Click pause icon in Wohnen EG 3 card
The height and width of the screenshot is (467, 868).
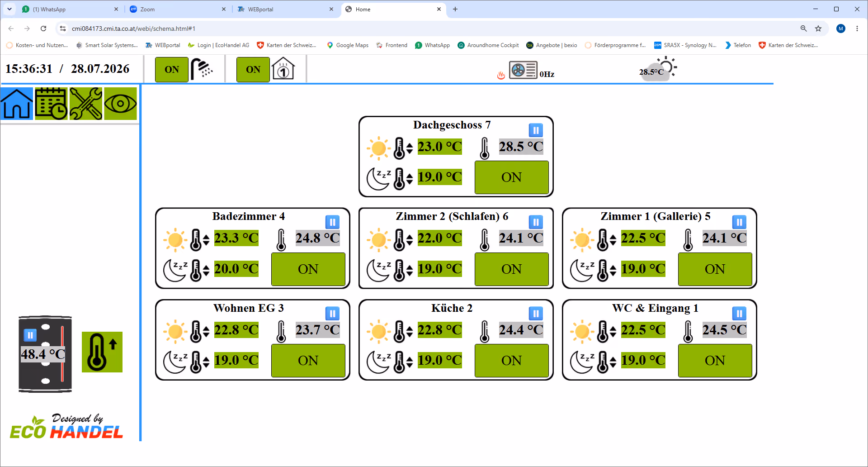click(x=332, y=314)
